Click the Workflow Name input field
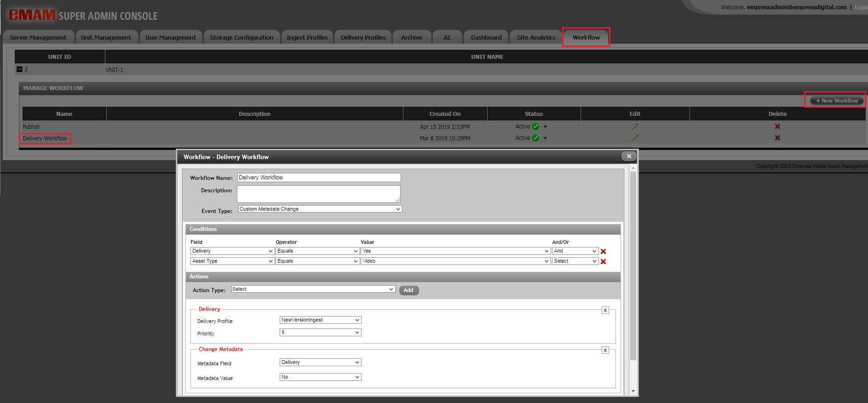The height and width of the screenshot is (403, 868). tap(319, 178)
